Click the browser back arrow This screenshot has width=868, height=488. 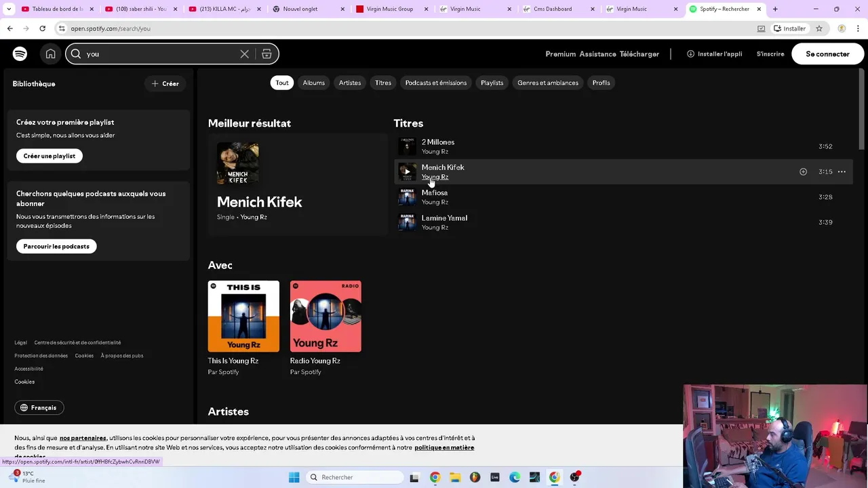coord(9,28)
